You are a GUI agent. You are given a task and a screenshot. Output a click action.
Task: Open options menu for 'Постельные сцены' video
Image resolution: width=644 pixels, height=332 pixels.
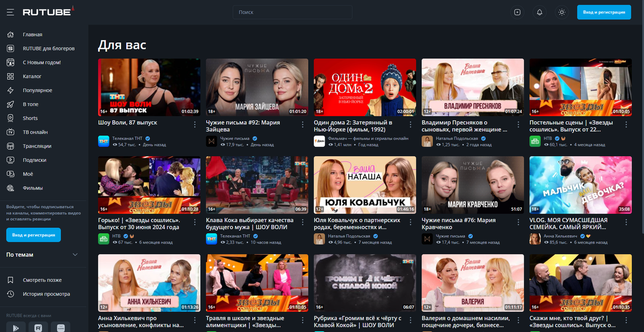coord(626,124)
